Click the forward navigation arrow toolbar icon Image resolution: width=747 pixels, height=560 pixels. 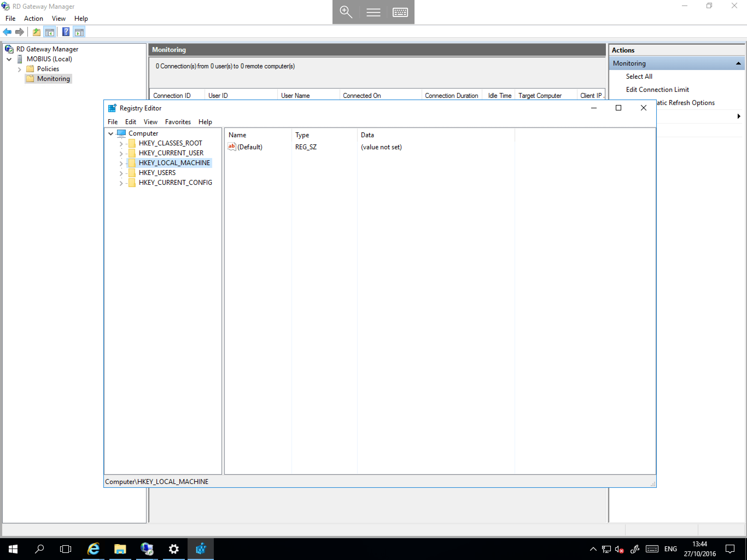pos(19,32)
